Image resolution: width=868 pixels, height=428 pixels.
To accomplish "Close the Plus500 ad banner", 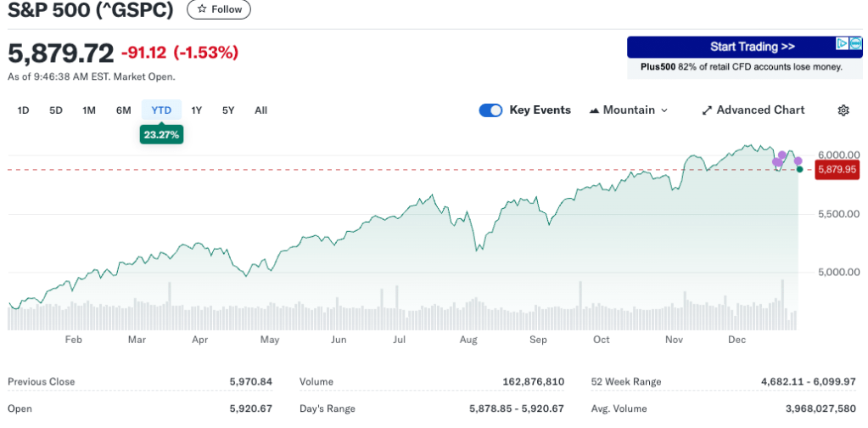I will [x=855, y=43].
